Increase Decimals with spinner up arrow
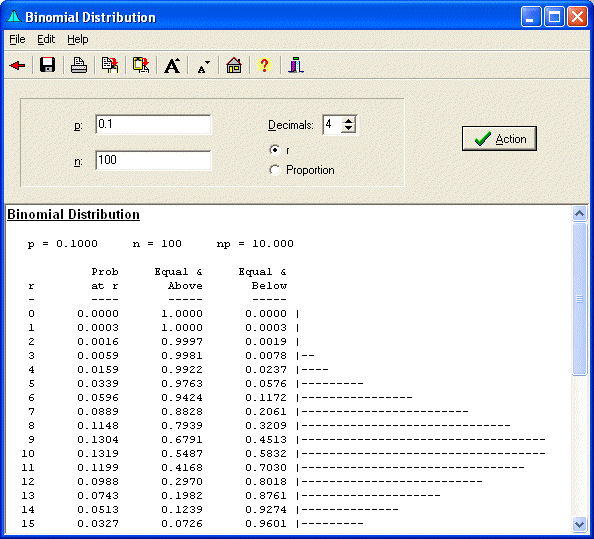 click(x=348, y=121)
